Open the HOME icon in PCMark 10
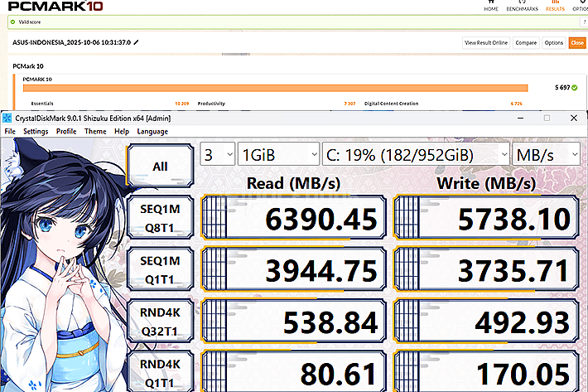 pos(490,6)
